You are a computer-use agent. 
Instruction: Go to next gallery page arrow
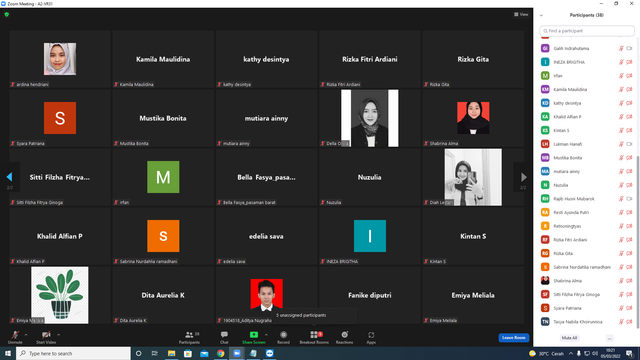pyautogui.click(x=524, y=177)
